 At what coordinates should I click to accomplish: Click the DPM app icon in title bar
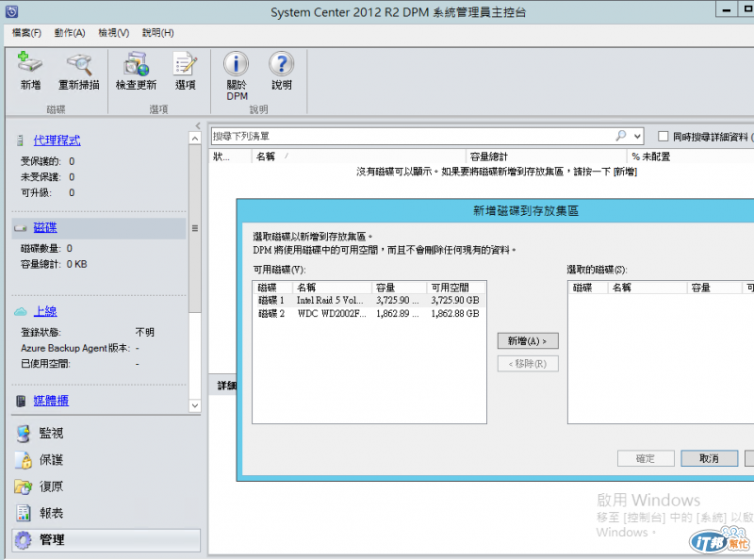[x=11, y=11]
